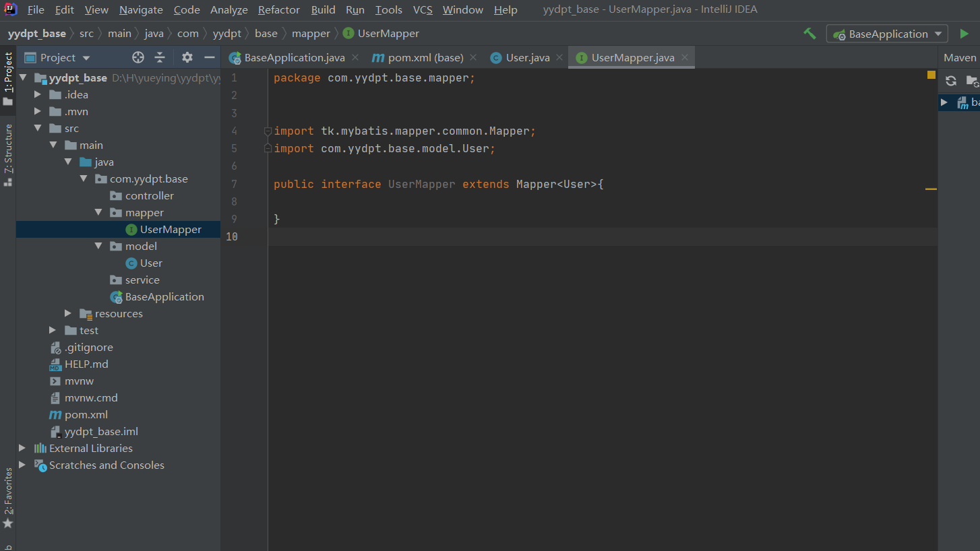The height and width of the screenshot is (551, 980).
Task: Open Project panel settings gear
Action: [x=187, y=57]
